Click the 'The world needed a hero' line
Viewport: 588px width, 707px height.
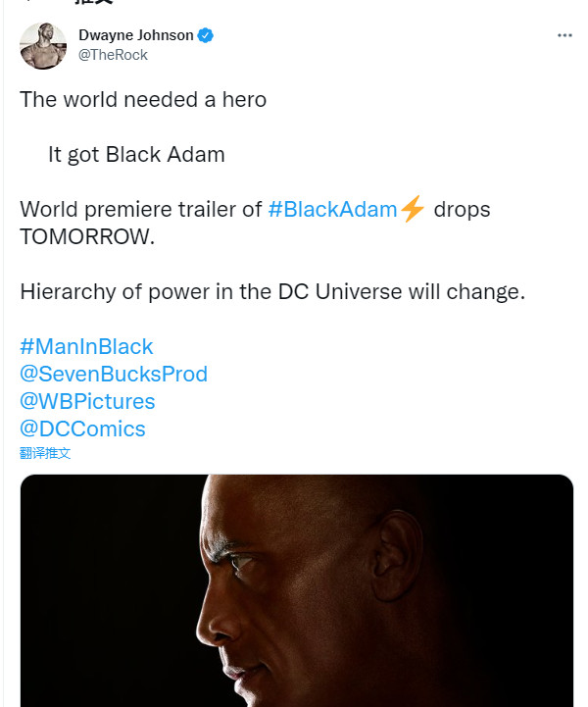click(x=143, y=99)
